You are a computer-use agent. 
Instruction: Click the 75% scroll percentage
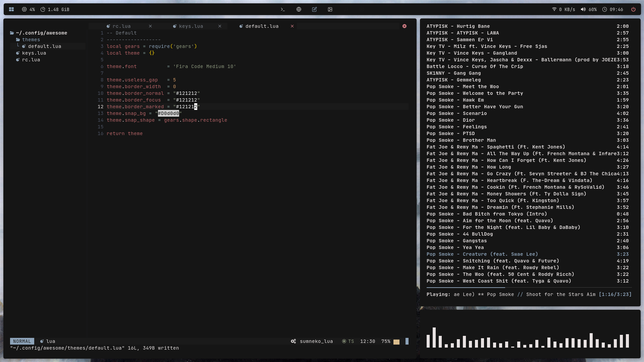[x=386, y=341]
